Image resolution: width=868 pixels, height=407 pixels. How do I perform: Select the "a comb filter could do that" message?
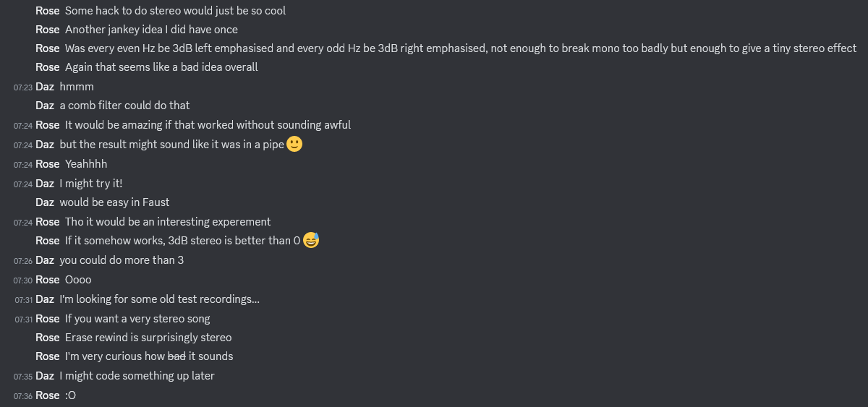tap(124, 106)
